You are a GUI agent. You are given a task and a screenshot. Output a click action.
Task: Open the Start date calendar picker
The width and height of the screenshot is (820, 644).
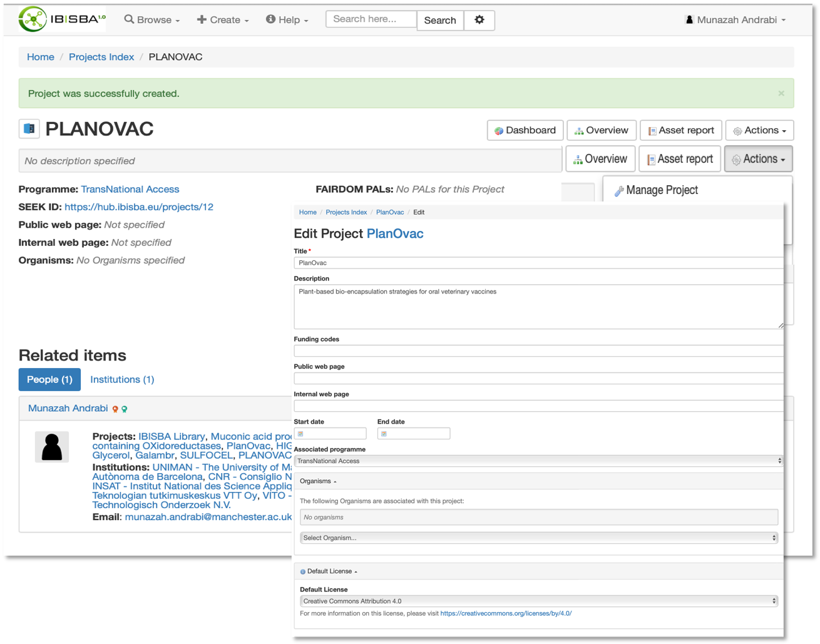point(300,434)
